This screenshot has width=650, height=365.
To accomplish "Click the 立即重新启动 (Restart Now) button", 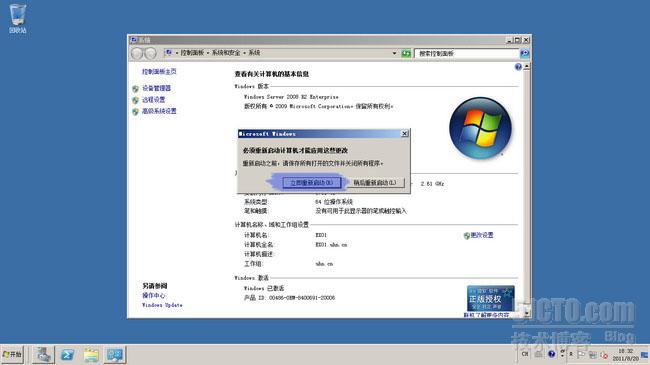I will 312,182.
